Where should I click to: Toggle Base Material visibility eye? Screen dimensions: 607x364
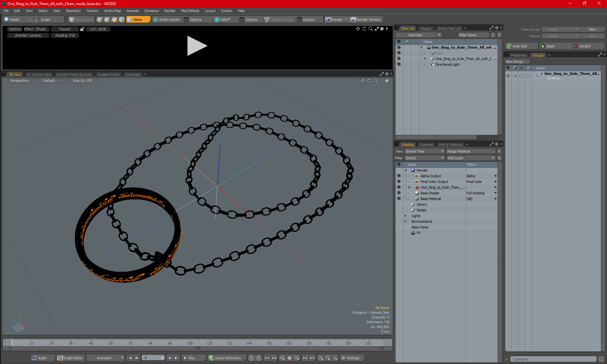pyautogui.click(x=399, y=199)
